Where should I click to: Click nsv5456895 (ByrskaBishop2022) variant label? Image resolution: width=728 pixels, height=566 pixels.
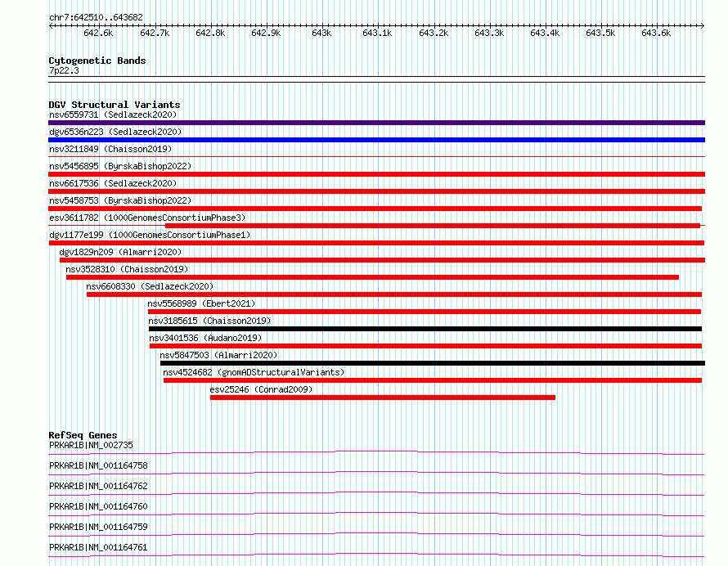click(x=120, y=166)
